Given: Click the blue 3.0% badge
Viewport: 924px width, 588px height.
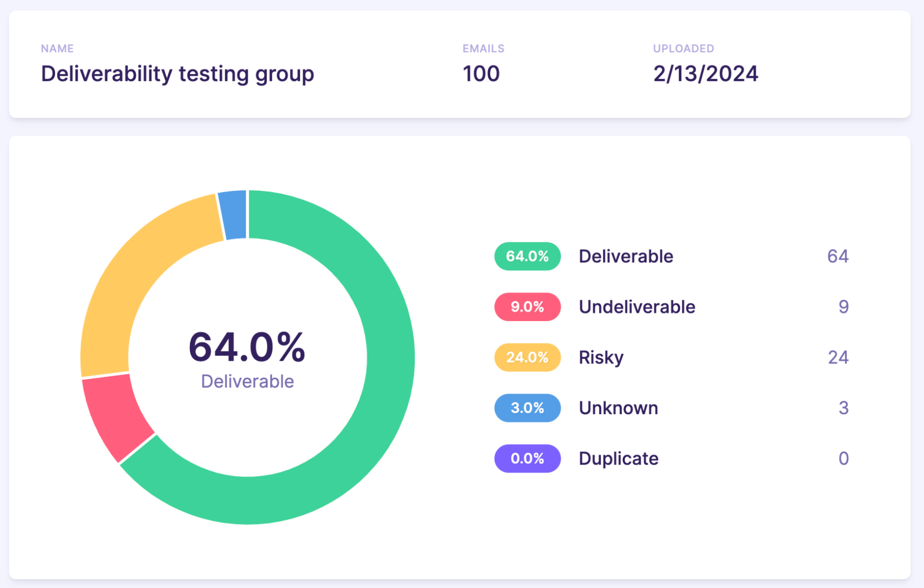Looking at the screenshot, I should click(x=527, y=408).
